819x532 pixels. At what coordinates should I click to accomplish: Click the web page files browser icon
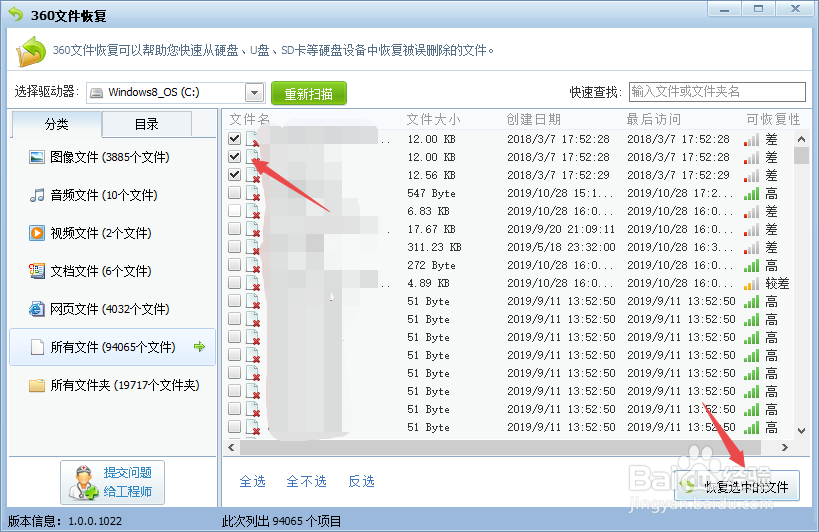(37, 309)
